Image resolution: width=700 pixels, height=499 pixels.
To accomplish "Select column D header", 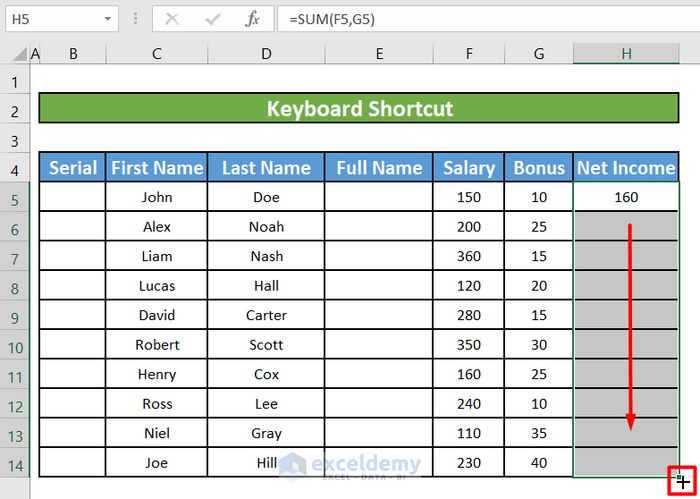I will click(x=266, y=54).
